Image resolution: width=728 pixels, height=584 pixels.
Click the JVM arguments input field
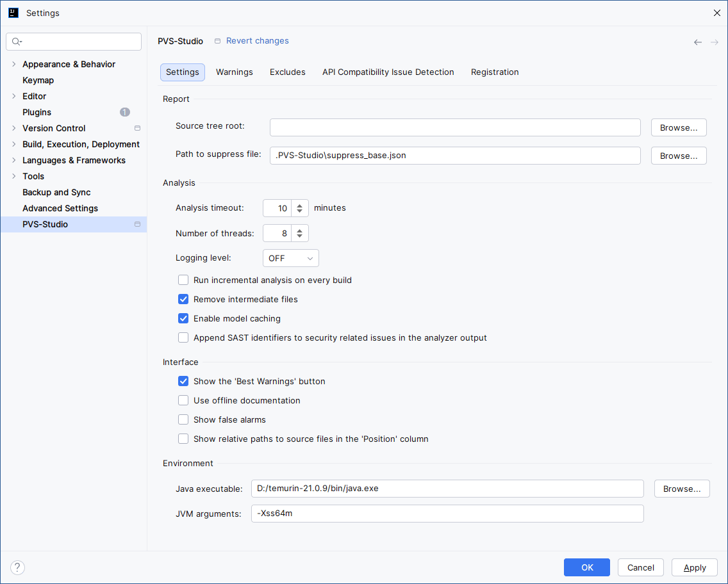(x=447, y=514)
